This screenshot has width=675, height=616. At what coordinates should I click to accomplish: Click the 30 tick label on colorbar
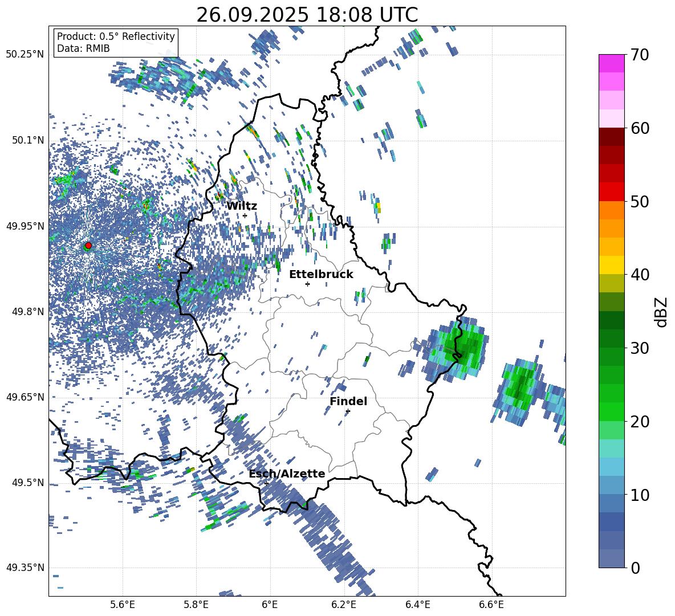(639, 348)
